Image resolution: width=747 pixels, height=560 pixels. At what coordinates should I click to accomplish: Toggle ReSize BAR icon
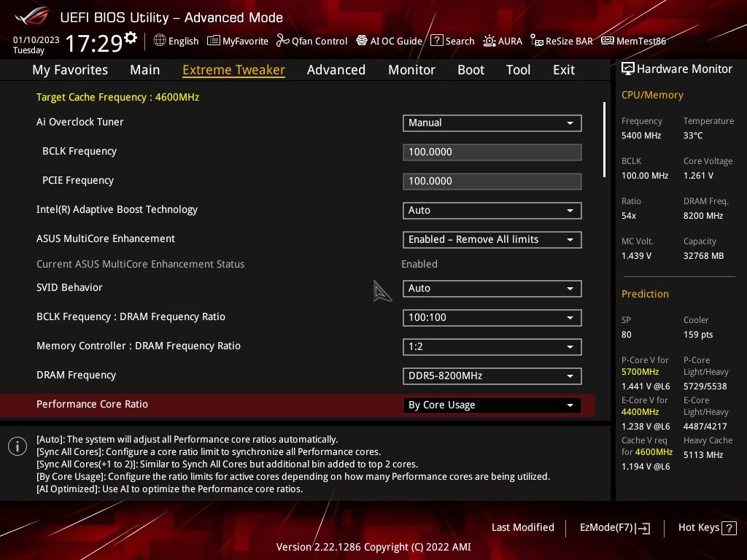point(537,41)
